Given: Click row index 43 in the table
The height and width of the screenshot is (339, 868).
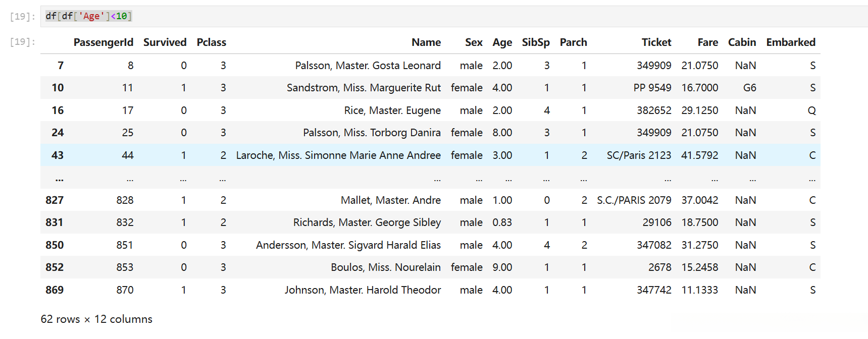Looking at the screenshot, I should click(x=58, y=155).
